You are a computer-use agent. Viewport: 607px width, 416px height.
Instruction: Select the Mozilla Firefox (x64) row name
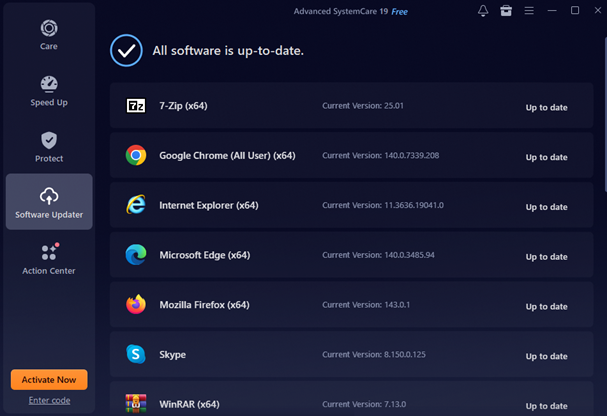pos(204,305)
